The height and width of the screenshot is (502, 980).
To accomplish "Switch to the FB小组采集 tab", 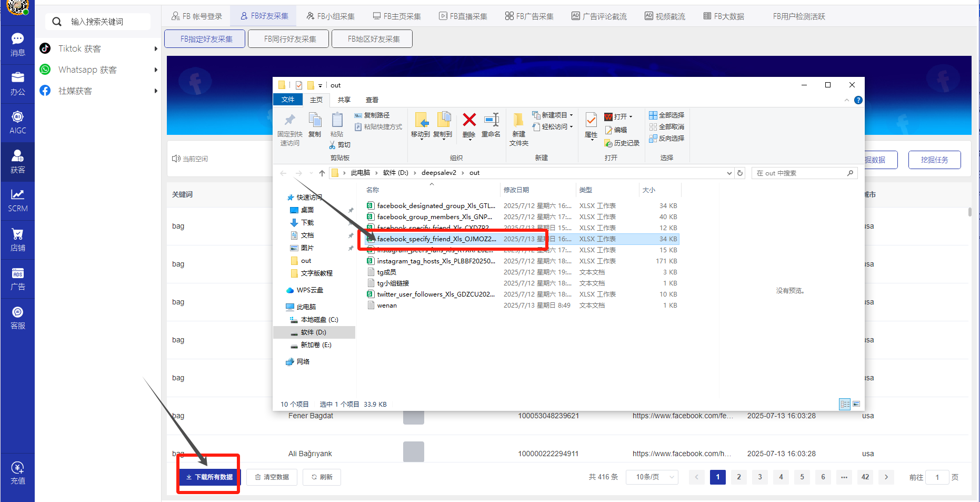I will coord(331,16).
